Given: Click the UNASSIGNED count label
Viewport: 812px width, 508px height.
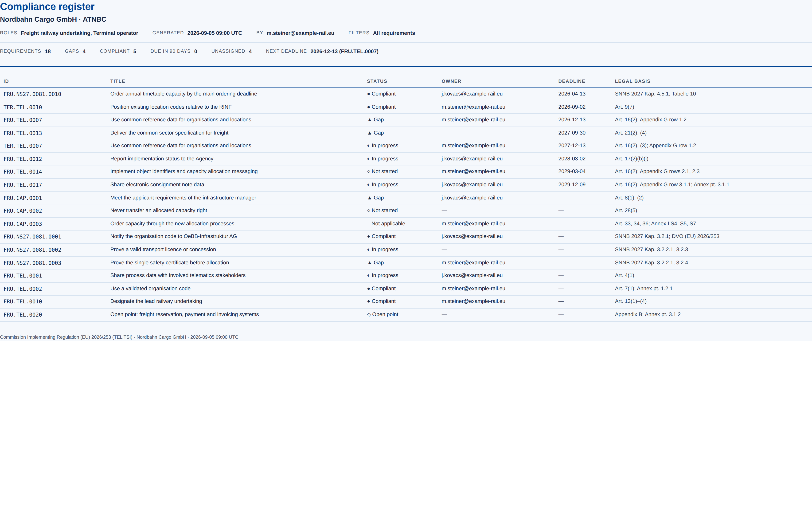Looking at the screenshot, I should click(x=228, y=51).
